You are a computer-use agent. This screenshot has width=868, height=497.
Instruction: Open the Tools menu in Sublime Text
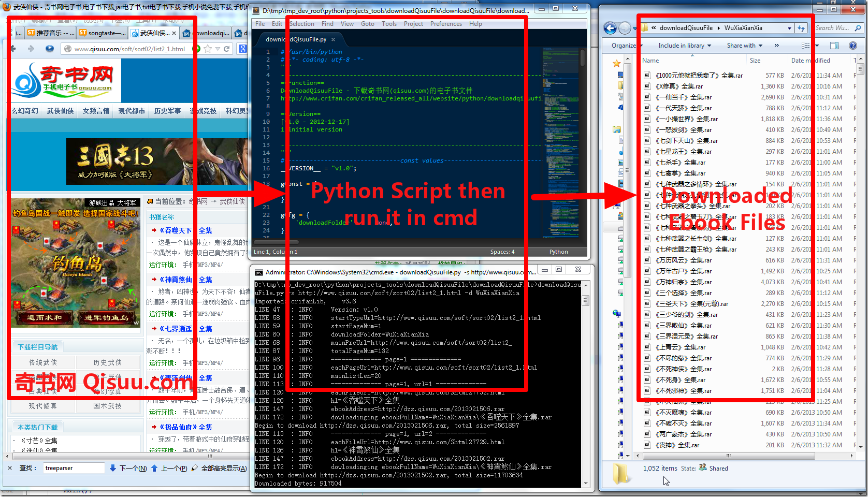click(x=389, y=24)
